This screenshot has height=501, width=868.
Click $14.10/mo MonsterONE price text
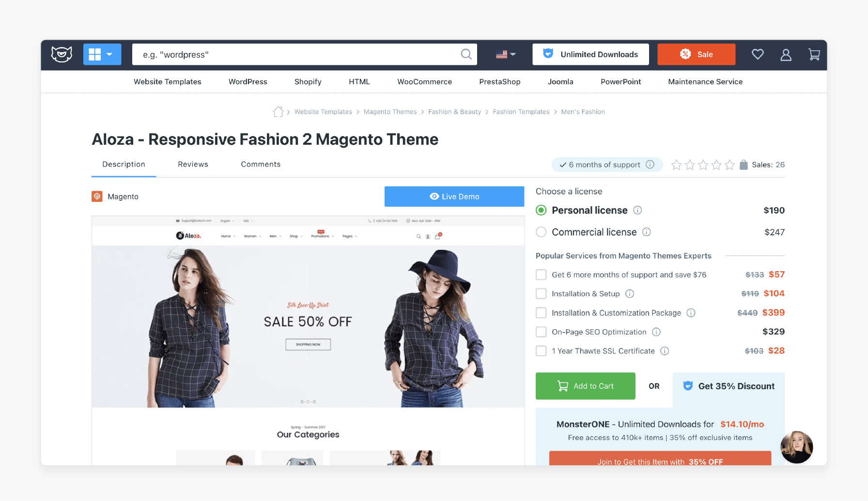(x=742, y=425)
